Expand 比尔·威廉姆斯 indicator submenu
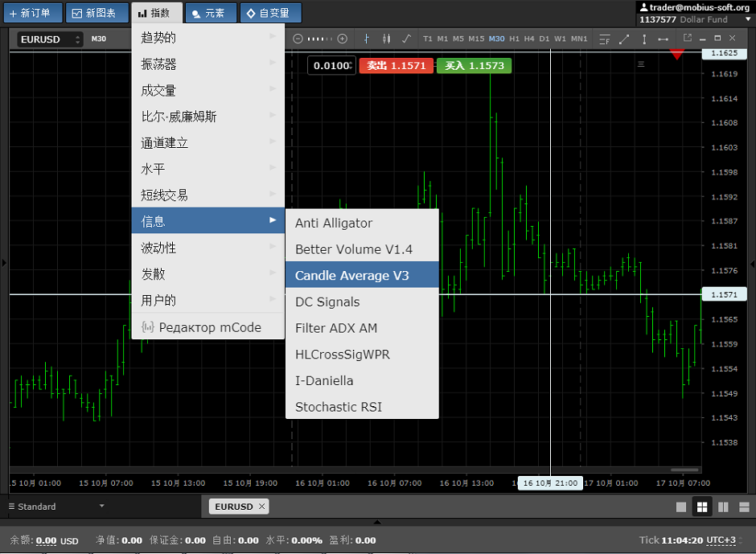The height and width of the screenshot is (554, 756). click(x=207, y=117)
